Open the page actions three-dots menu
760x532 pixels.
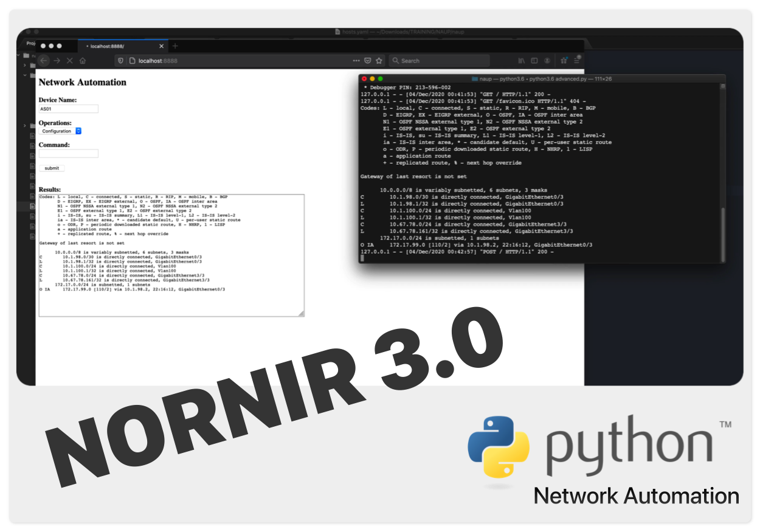pyautogui.click(x=356, y=61)
